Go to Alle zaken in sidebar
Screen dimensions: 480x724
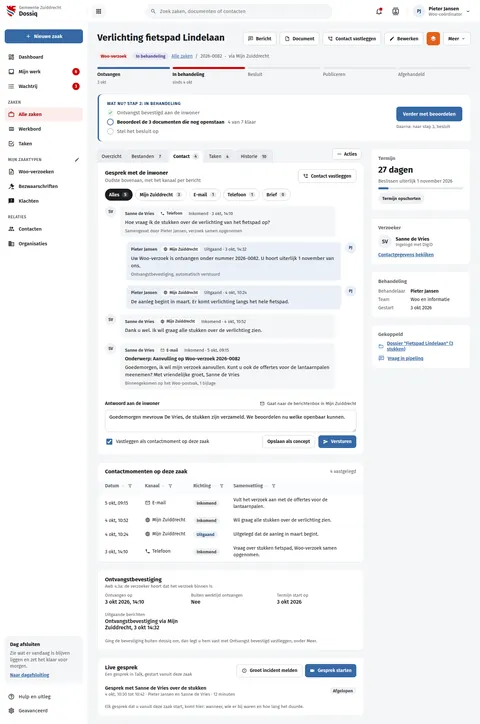44,114
